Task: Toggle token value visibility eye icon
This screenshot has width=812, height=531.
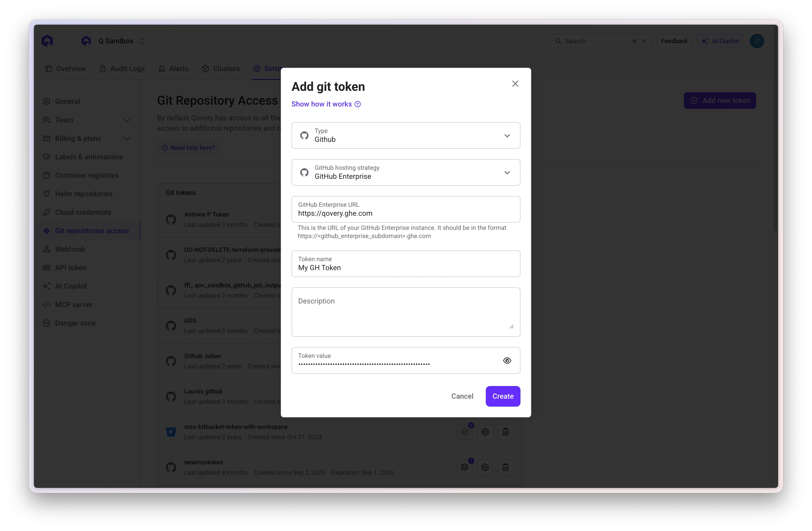Action: click(x=507, y=360)
